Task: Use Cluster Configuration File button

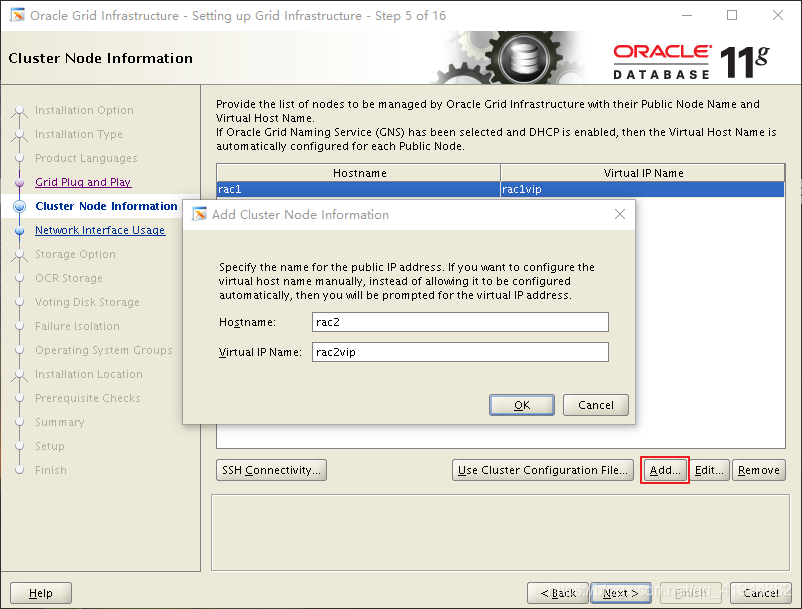Action: pos(543,470)
